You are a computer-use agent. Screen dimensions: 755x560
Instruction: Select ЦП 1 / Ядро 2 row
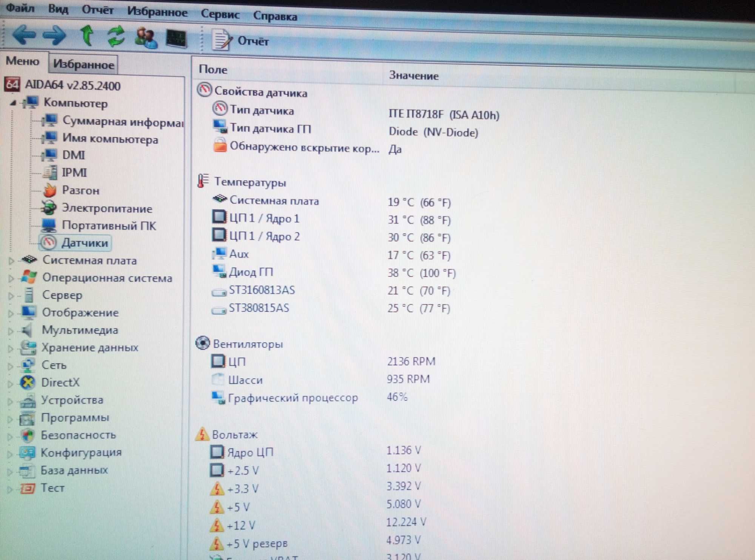click(331, 236)
